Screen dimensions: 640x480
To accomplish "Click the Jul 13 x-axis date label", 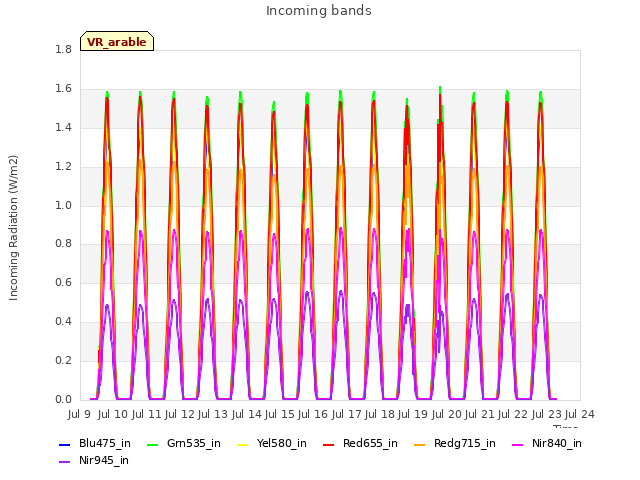I will [213, 414].
